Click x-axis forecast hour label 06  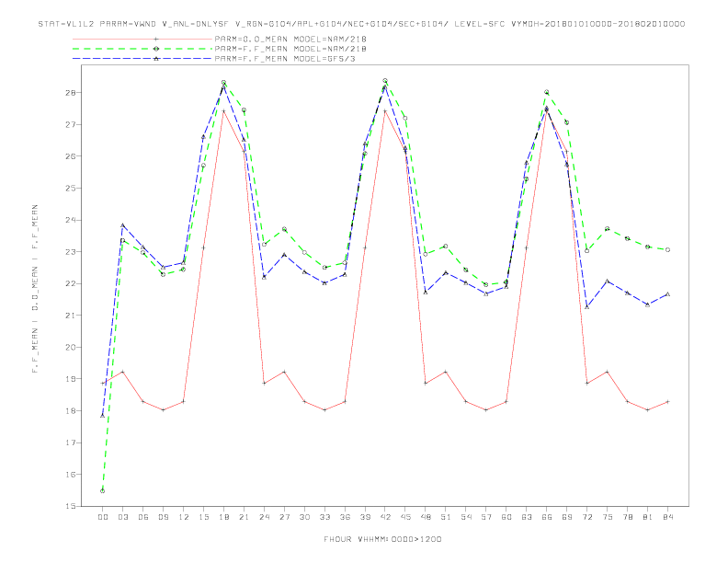(x=143, y=517)
